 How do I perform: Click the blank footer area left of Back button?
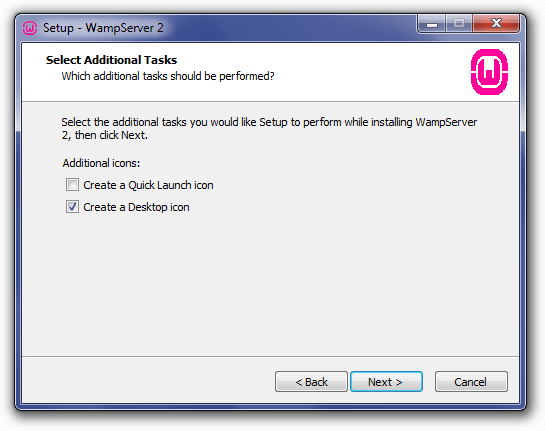coord(148,381)
